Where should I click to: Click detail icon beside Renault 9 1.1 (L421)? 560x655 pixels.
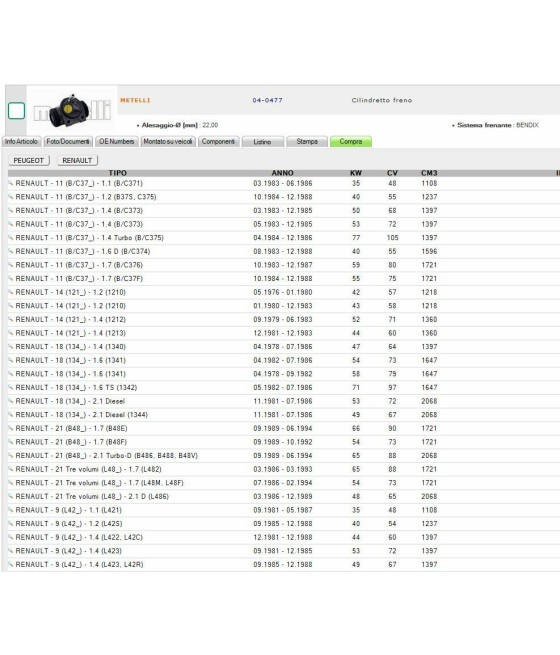click(x=11, y=510)
